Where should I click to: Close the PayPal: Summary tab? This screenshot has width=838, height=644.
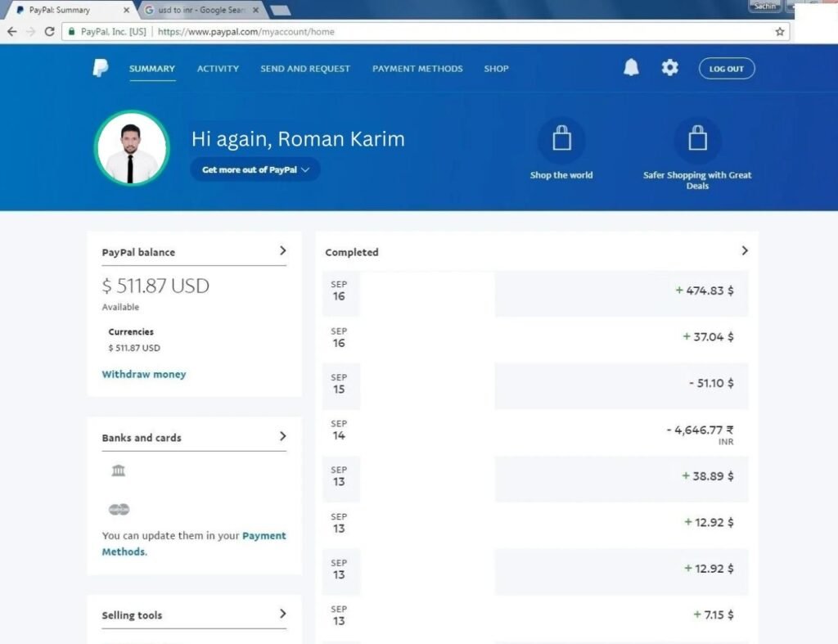(127, 10)
